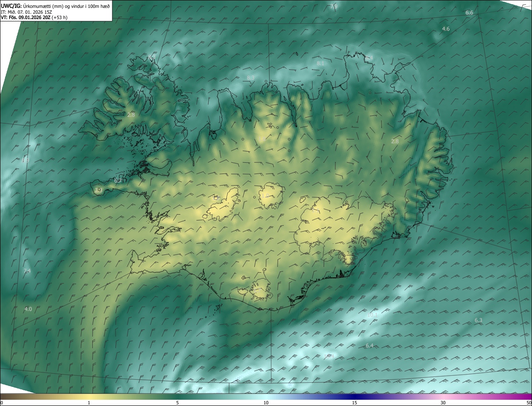Click the 15 tick label on the color scale

355,403
